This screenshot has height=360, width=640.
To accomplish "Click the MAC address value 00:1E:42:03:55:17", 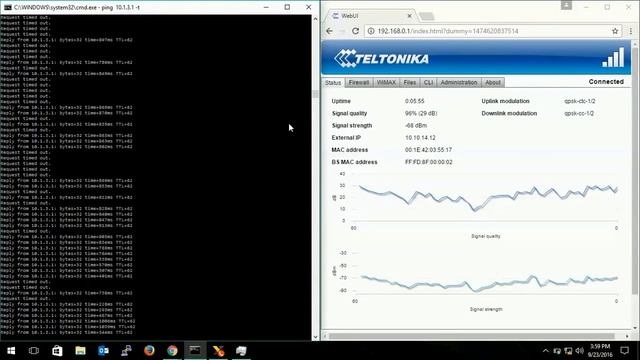I will click(428, 150).
